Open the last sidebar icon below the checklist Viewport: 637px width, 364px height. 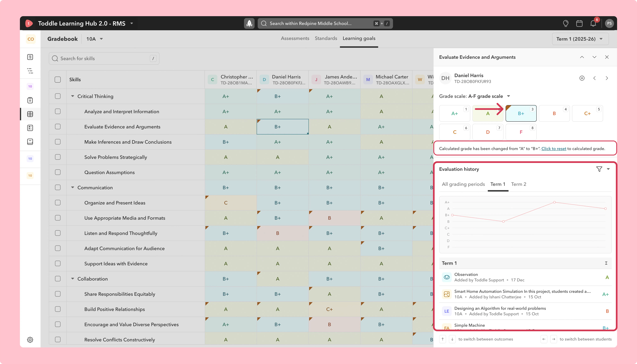tap(30, 142)
